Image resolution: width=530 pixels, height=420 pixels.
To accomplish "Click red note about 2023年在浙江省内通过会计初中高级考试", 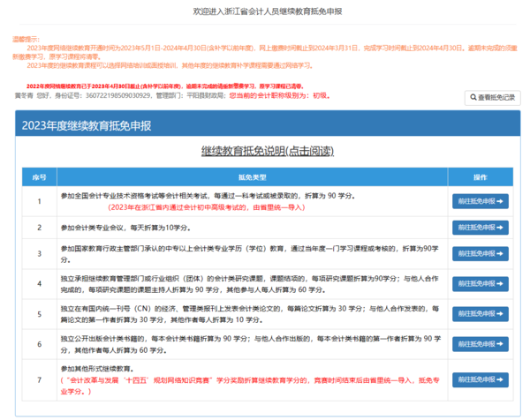I will tap(206, 207).
